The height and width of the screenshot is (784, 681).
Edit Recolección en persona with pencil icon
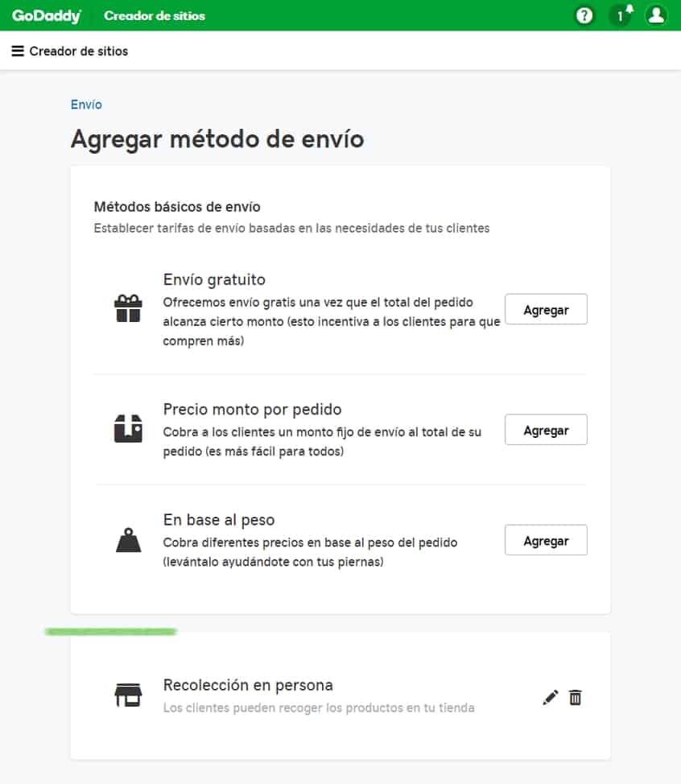click(x=551, y=698)
